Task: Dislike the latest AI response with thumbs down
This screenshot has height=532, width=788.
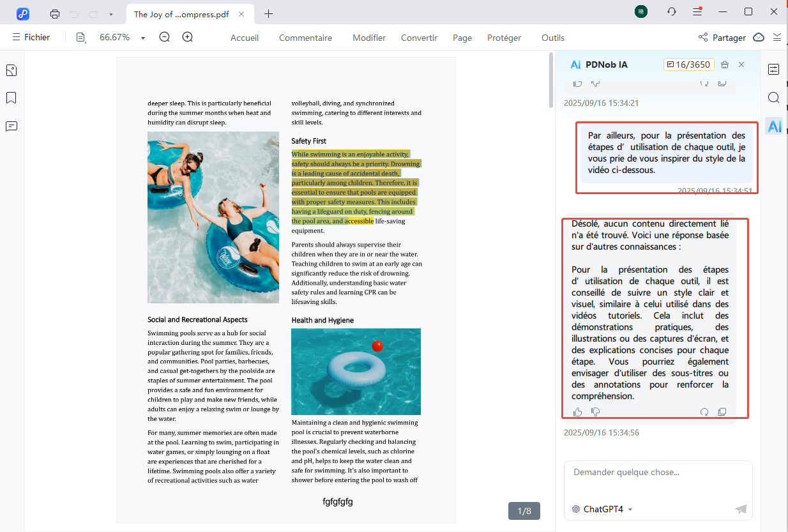Action: coord(595,412)
